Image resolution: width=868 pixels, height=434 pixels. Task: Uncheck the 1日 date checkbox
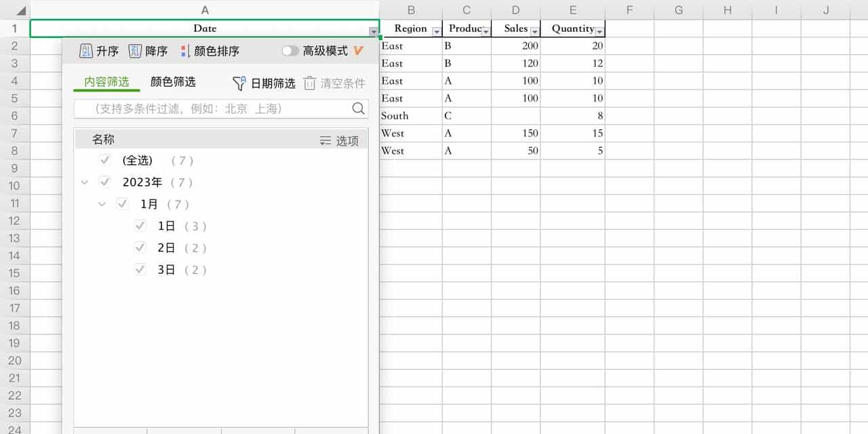tap(140, 226)
